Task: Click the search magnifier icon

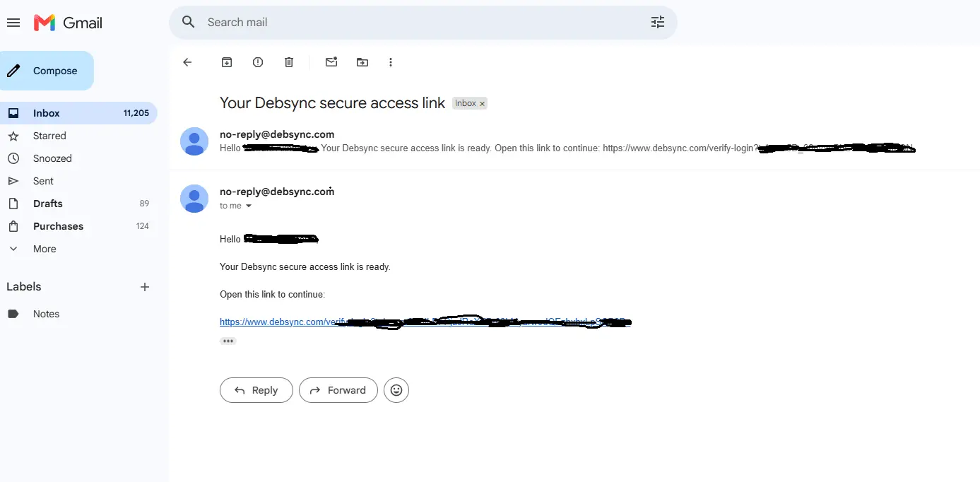Action: (188, 22)
